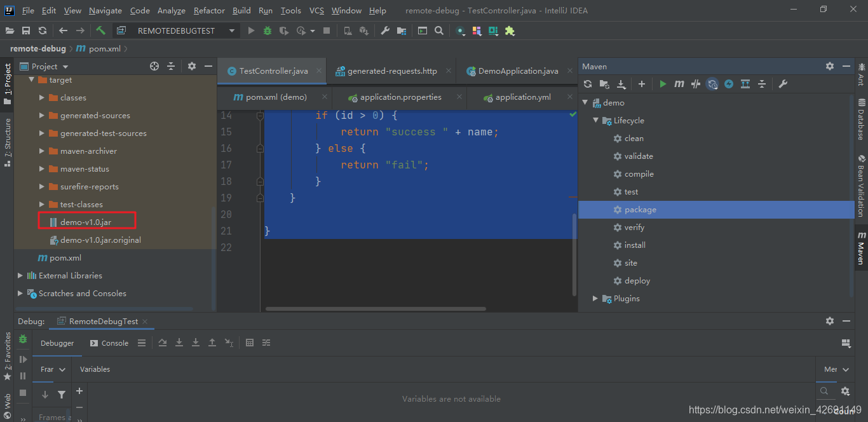Image resolution: width=868 pixels, height=422 pixels.
Task: Switch to generated-requests.http tab
Action: (392, 71)
